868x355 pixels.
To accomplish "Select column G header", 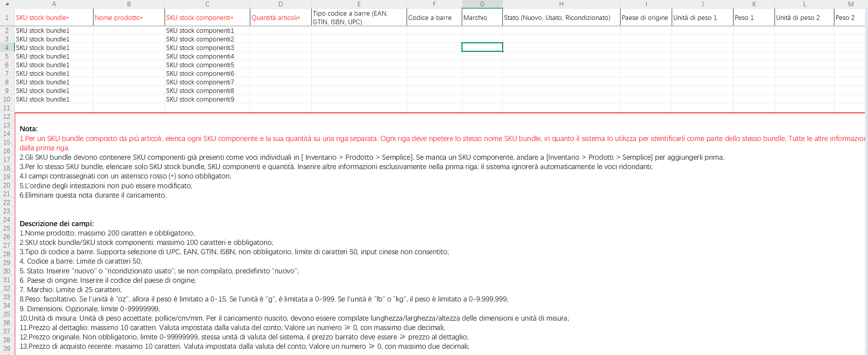I will pos(482,4).
